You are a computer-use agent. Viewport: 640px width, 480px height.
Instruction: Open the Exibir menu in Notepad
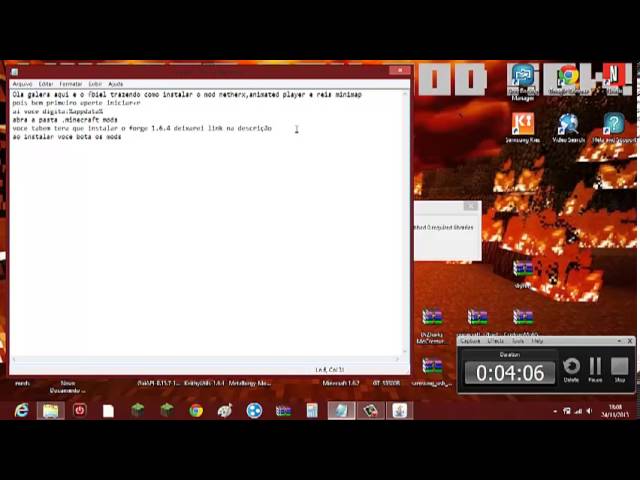pyautogui.click(x=95, y=84)
